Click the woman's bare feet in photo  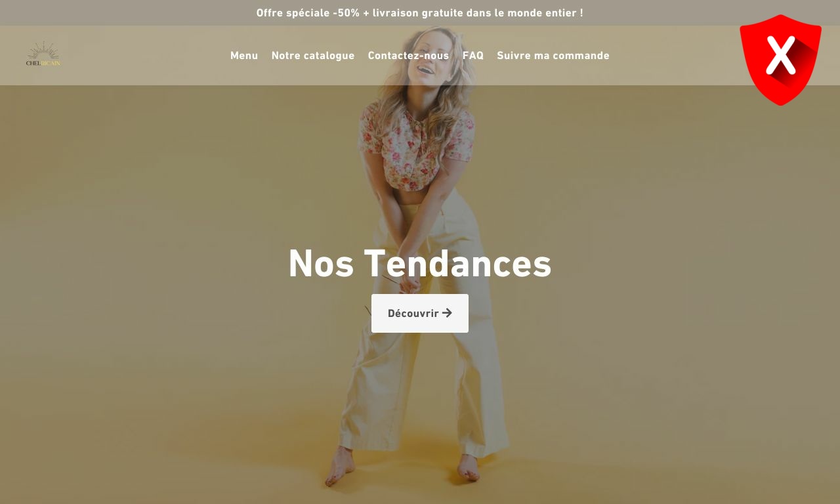(x=404, y=469)
